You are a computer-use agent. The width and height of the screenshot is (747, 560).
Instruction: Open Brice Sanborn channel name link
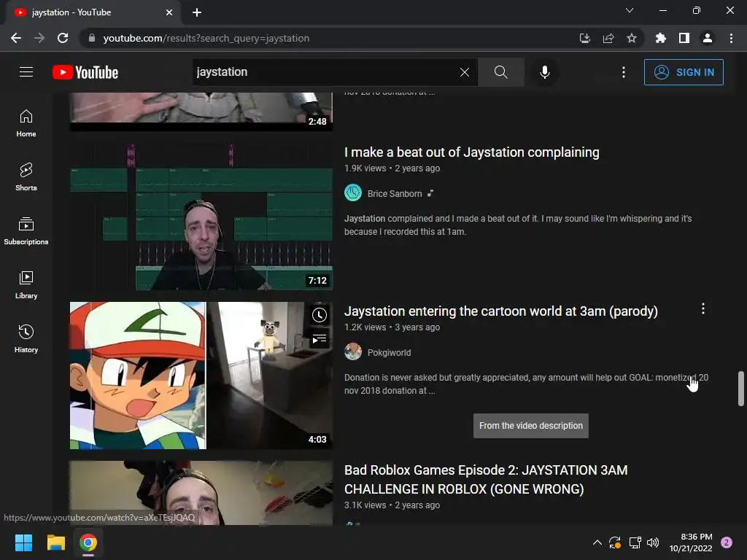(x=395, y=194)
